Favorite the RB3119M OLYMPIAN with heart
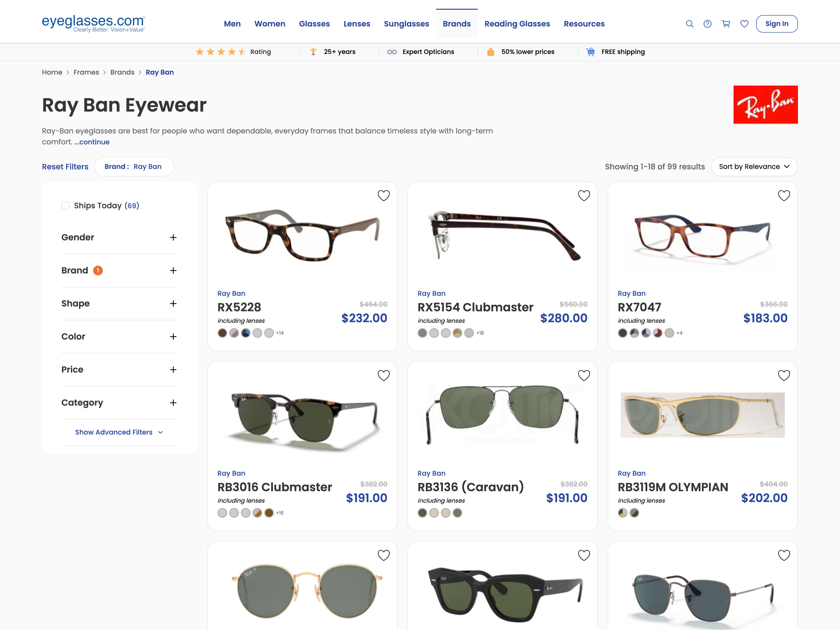The width and height of the screenshot is (840, 630). [784, 375]
